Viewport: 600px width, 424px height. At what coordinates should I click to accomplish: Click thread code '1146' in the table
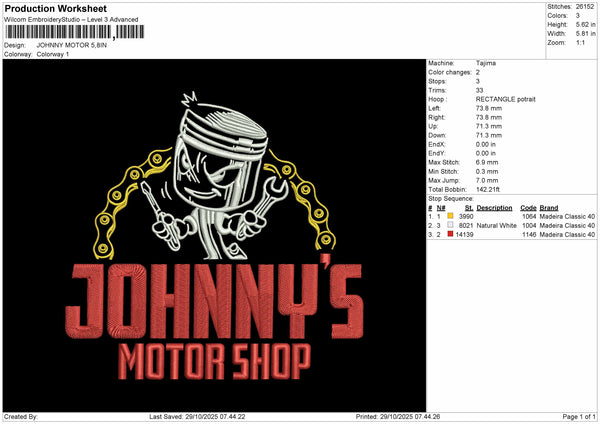529,235
